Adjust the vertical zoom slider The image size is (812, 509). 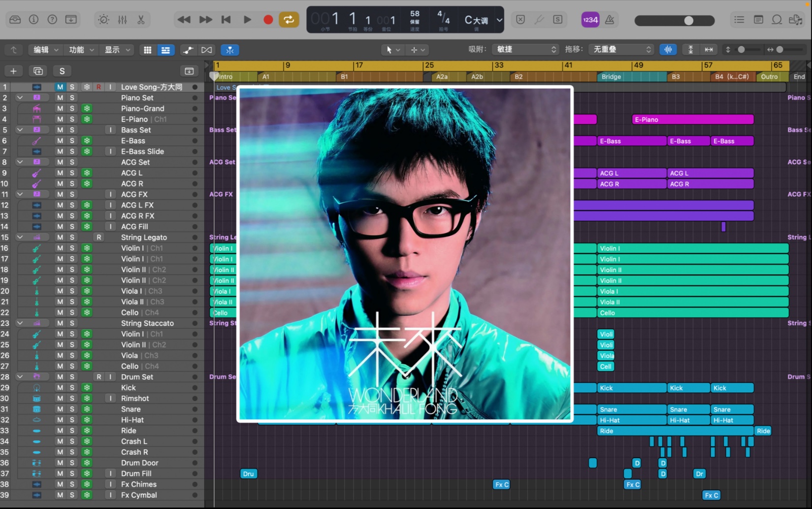click(742, 50)
